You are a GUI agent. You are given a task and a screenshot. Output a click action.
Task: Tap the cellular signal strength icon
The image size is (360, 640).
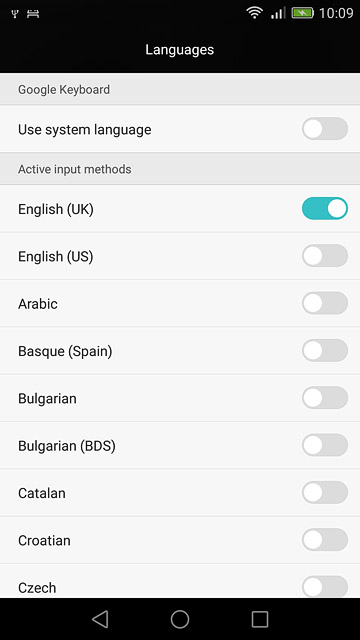pos(278,13)
